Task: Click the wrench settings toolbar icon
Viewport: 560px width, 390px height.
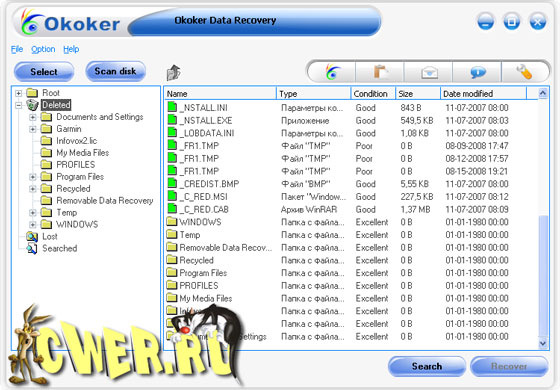Action: [524, 72]
